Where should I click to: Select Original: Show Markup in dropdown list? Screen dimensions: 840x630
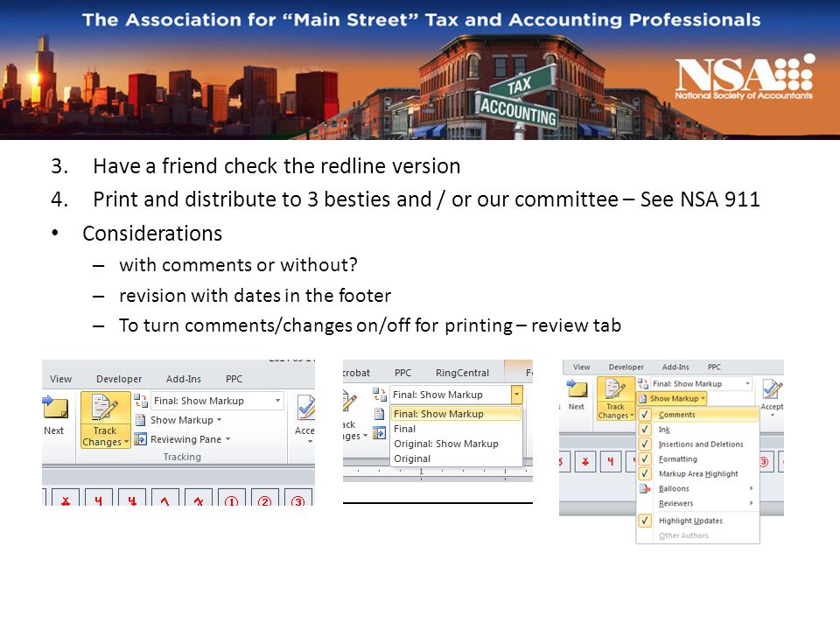456,444
